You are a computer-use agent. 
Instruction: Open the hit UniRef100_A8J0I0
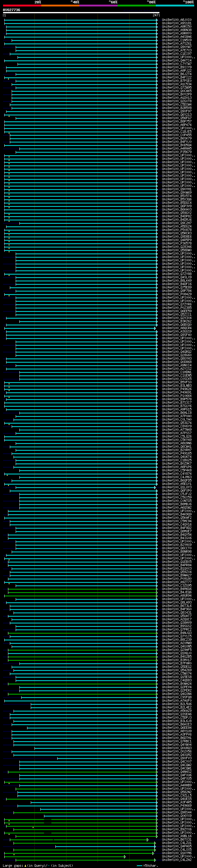pyautogui.click(x=177, y=20)
